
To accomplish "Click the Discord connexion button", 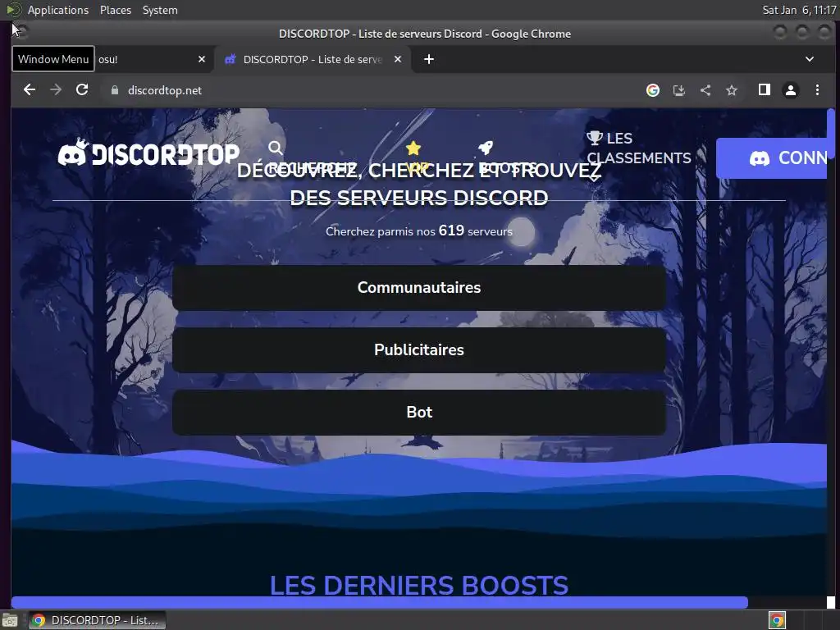I will [x=771, y=158].
